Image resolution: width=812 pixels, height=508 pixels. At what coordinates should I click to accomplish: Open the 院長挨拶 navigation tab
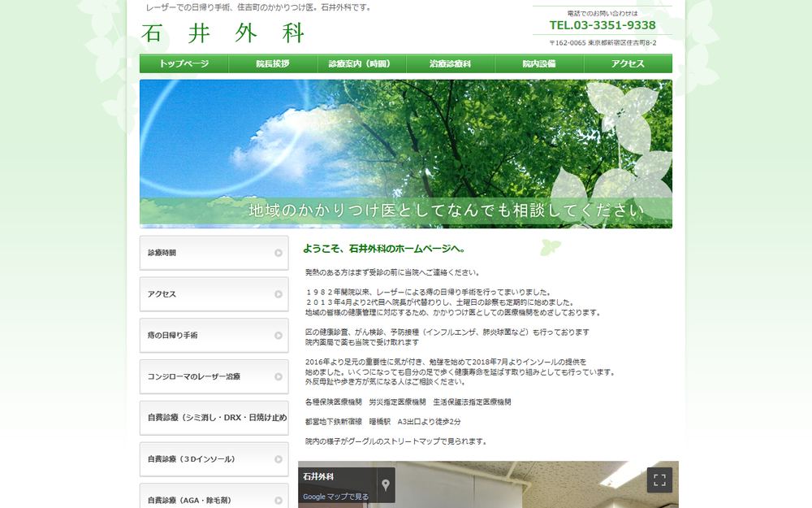click(x=273, y=63)
